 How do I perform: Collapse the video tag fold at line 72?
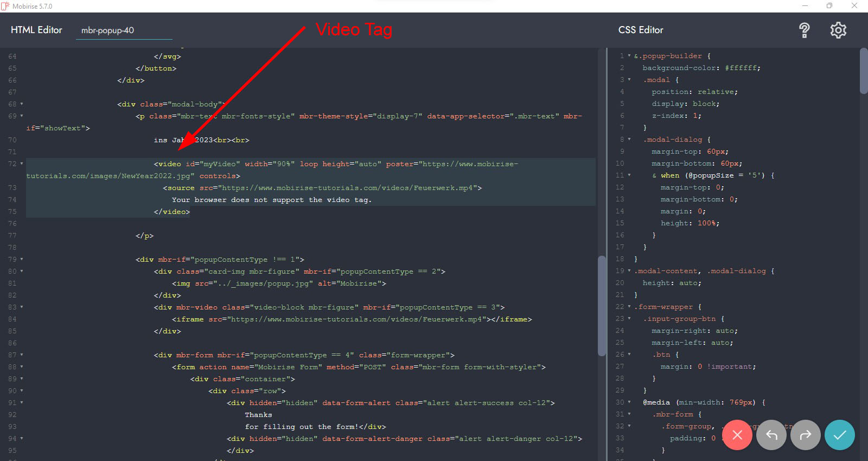click(x=22, y=163)
